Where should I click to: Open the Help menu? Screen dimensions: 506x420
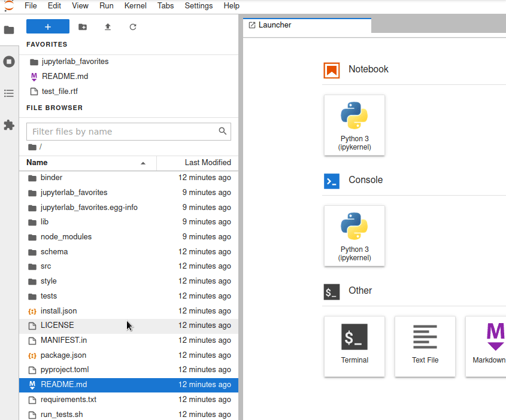[x=231, y=6]
